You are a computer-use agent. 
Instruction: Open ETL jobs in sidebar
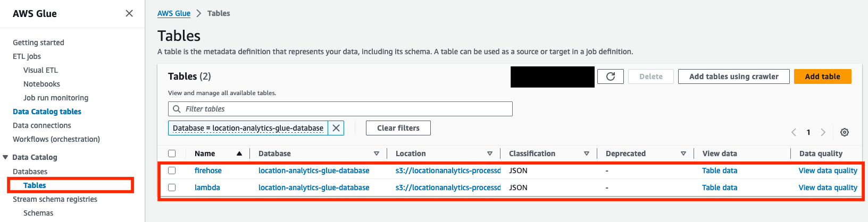[27, 56]
